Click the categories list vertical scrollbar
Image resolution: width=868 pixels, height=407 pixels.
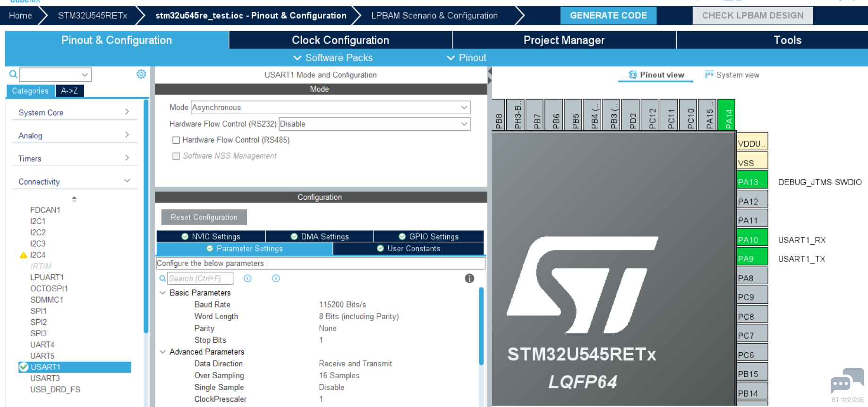(x=146, y=216)
